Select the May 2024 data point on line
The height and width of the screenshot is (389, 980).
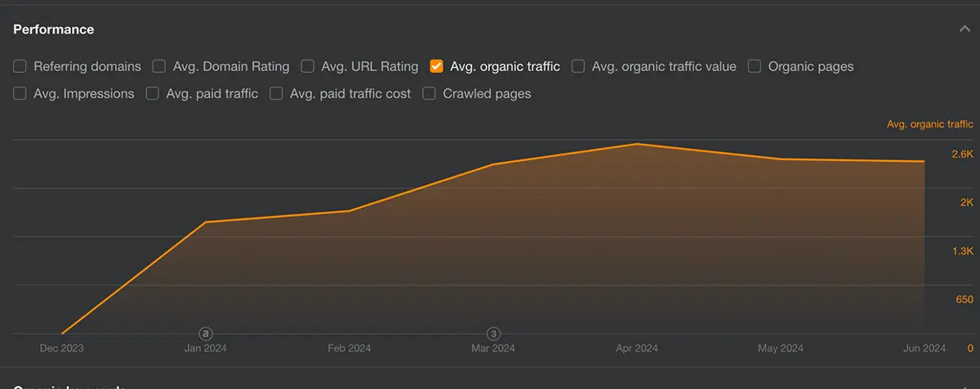(x=781, y=159)
